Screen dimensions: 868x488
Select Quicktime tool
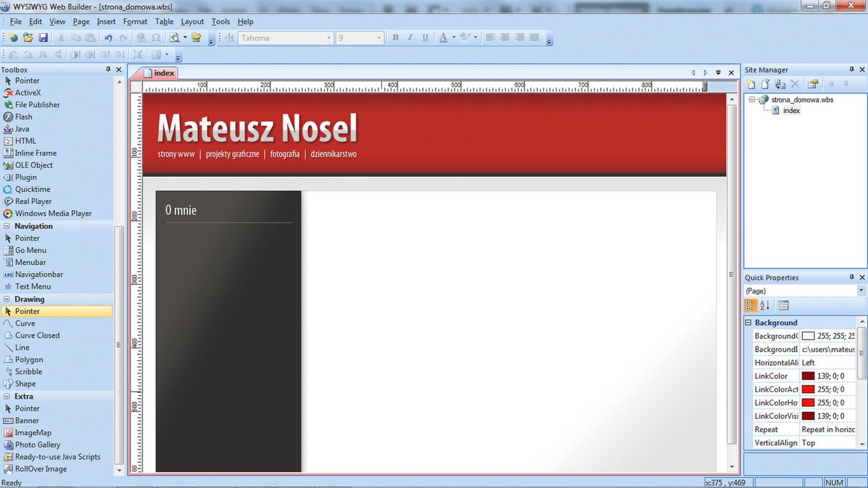[x=33, y=189]
